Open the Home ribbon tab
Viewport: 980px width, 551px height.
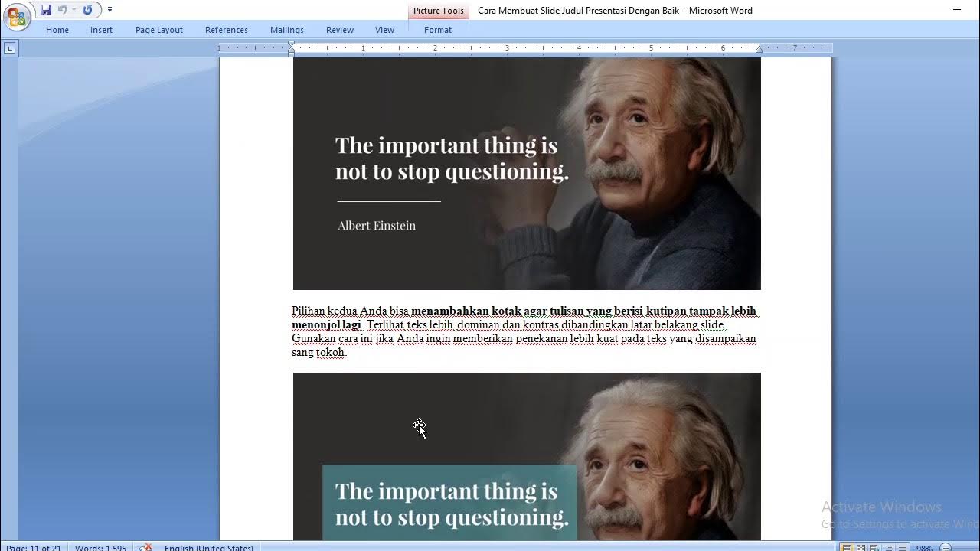(x=57, y=30)
